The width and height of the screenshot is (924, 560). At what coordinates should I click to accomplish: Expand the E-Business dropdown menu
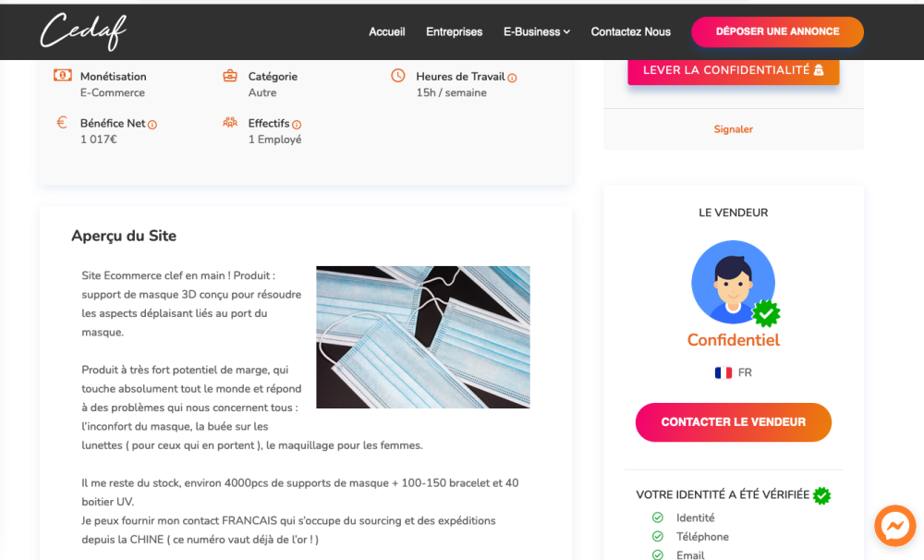pos(536,31)
